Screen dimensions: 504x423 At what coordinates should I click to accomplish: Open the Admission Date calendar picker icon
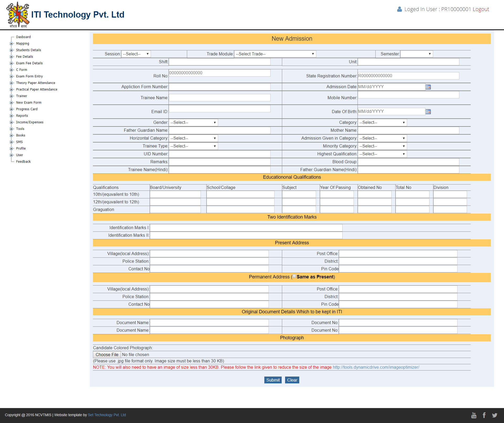pos(428,87)
